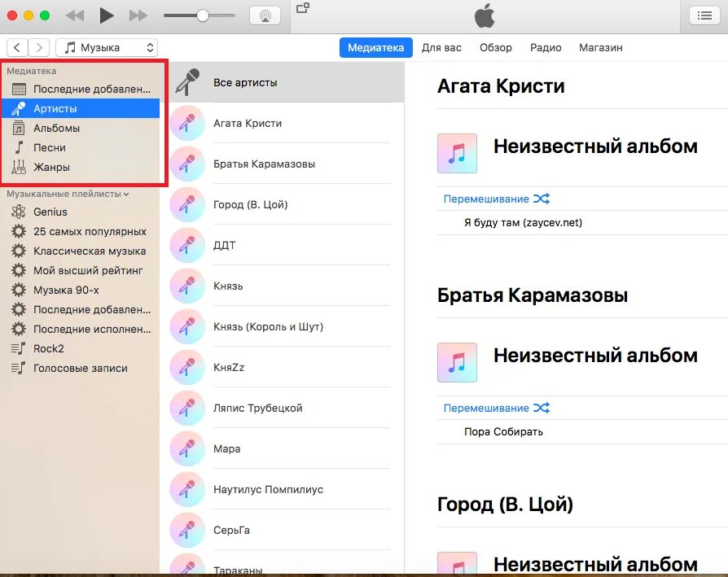Image resolution: width=728 pixels, height=577 pixels.
Task: Skip to the previous track
Action: [x=75, y=15]
